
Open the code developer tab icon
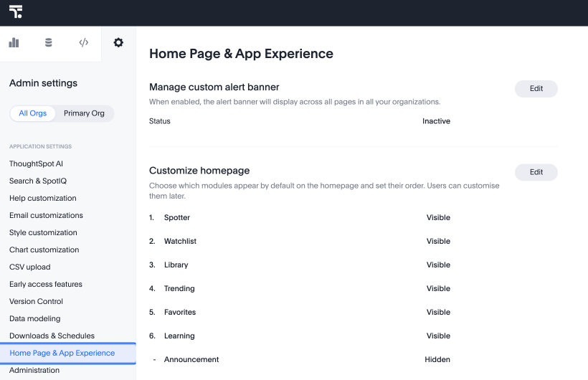point(84,42)
